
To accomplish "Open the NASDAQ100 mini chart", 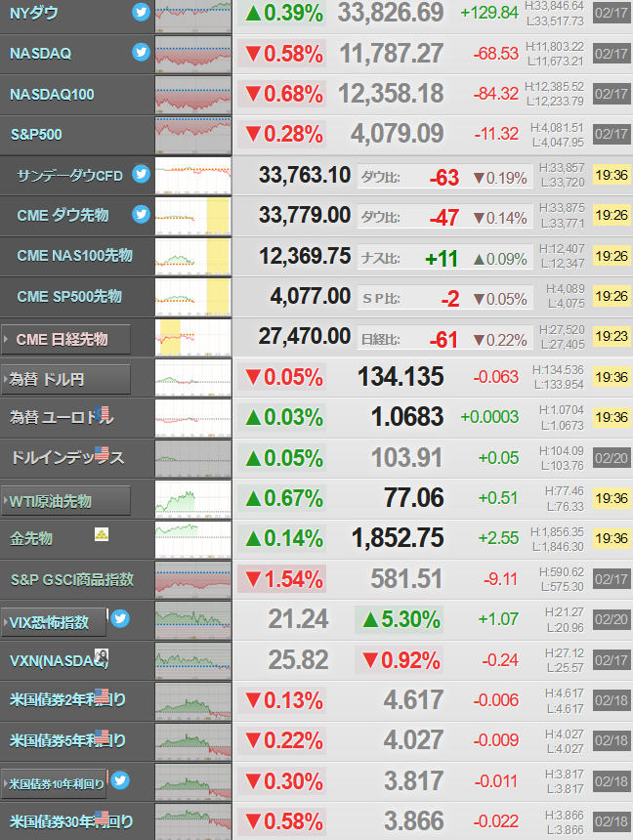I will pyautogui.click(x=193, y=95).
